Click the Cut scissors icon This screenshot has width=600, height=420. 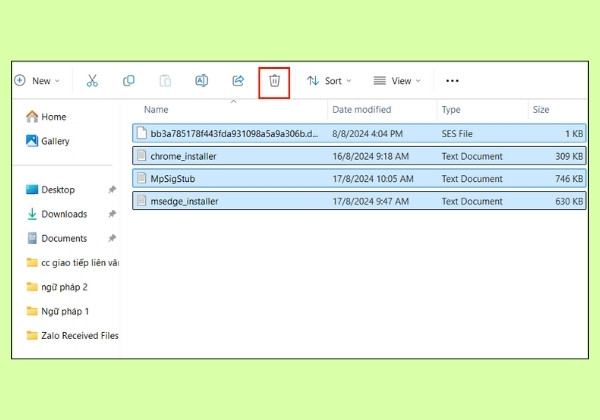[92, 81]
